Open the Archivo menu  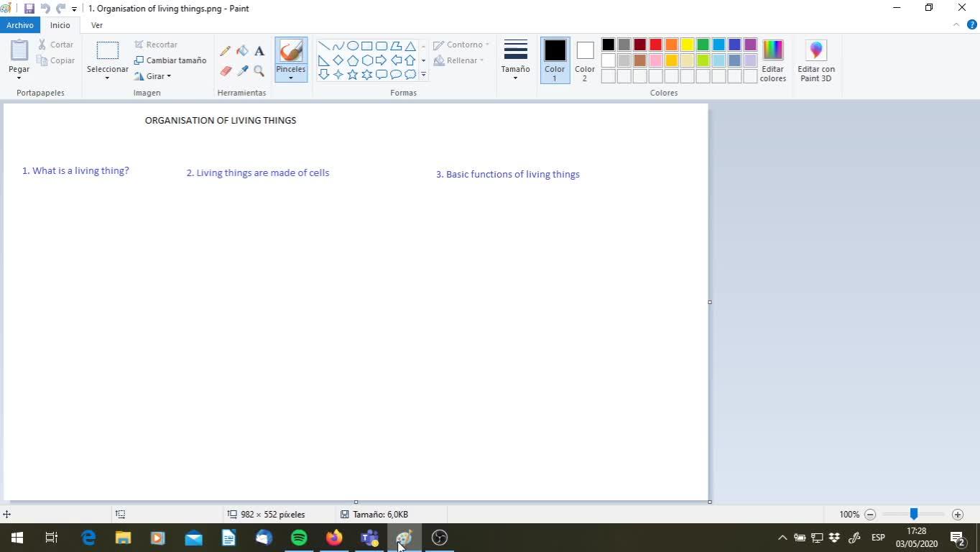point(20,25)
